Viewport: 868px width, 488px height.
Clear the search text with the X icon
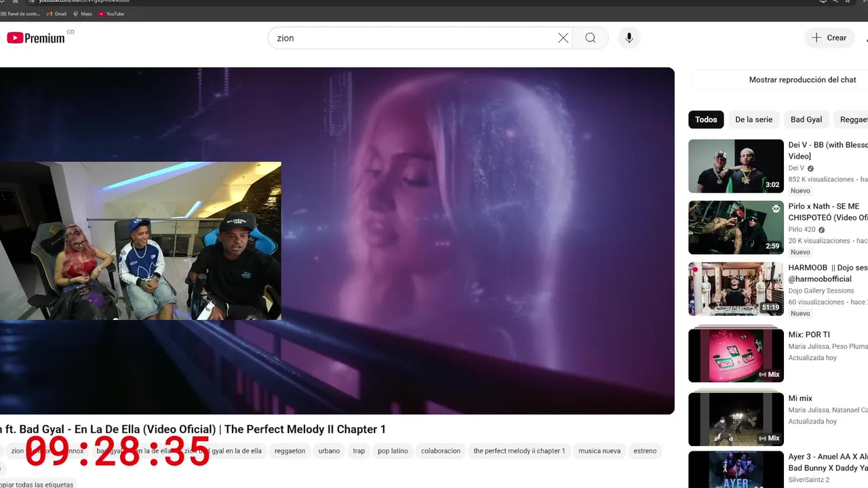click(x=563, y=38)
